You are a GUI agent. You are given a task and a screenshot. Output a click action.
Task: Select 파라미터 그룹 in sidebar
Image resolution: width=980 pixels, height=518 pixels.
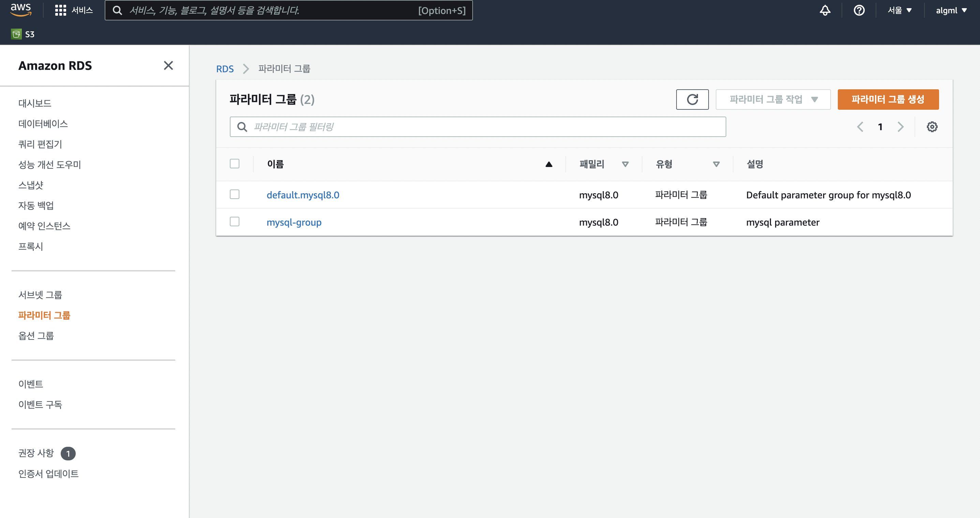coord(44,315)
